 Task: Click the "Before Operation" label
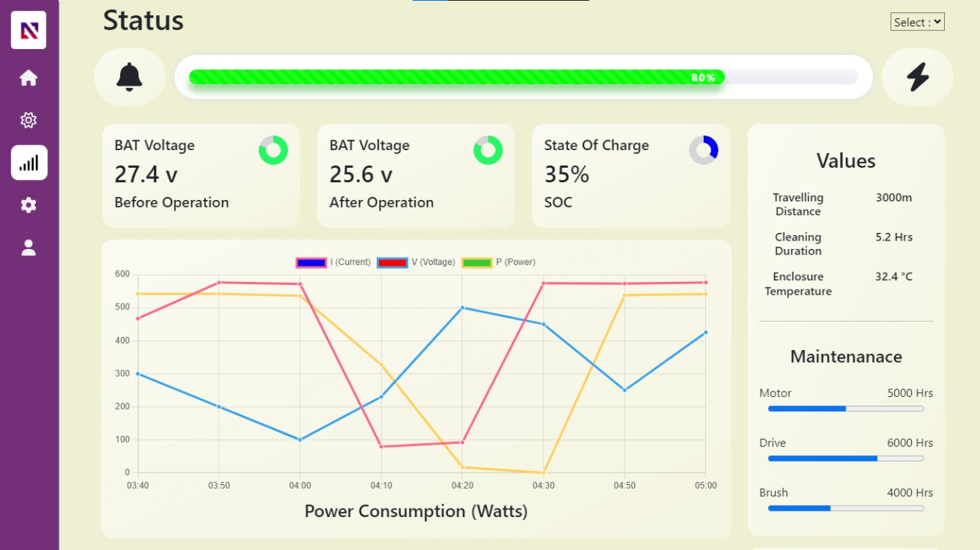click(171, 202)
